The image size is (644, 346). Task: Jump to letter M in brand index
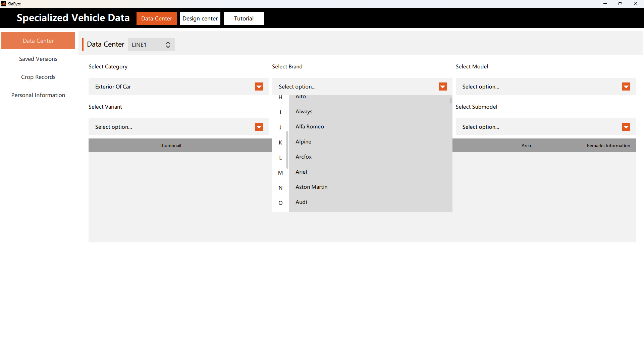280,173
